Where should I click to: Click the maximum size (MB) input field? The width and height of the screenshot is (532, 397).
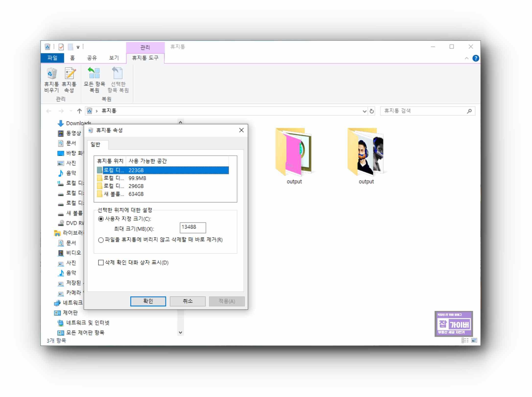(193, 227)
